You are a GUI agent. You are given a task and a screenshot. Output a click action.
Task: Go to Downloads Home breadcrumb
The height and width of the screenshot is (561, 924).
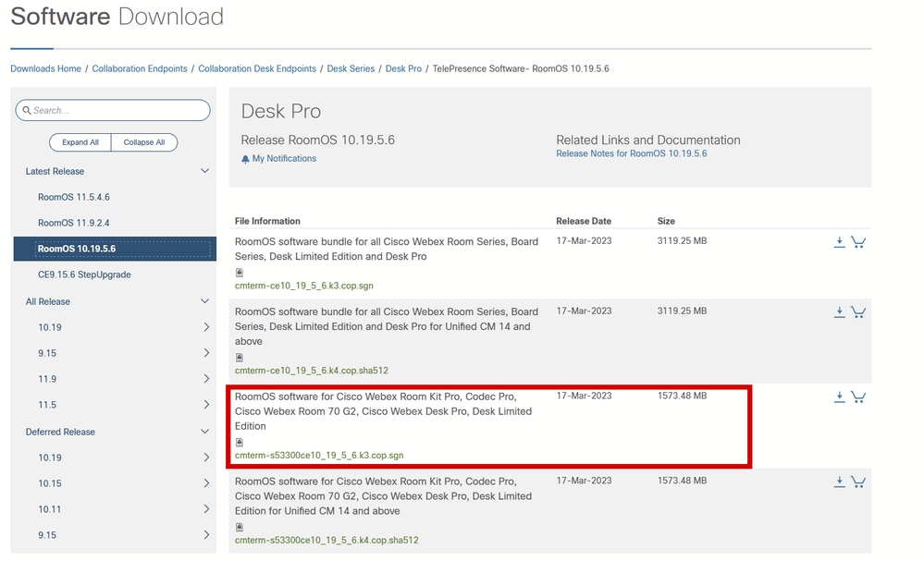coord(45,69)
